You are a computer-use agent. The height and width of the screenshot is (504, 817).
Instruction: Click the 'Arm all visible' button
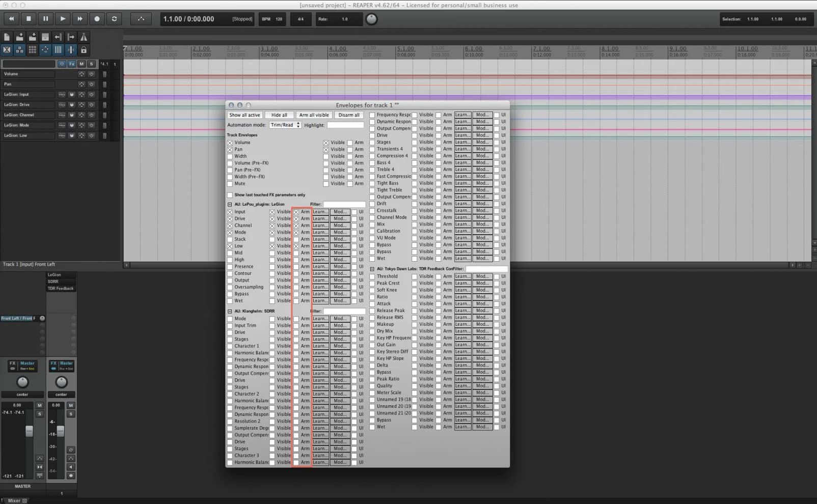[314, 115]
